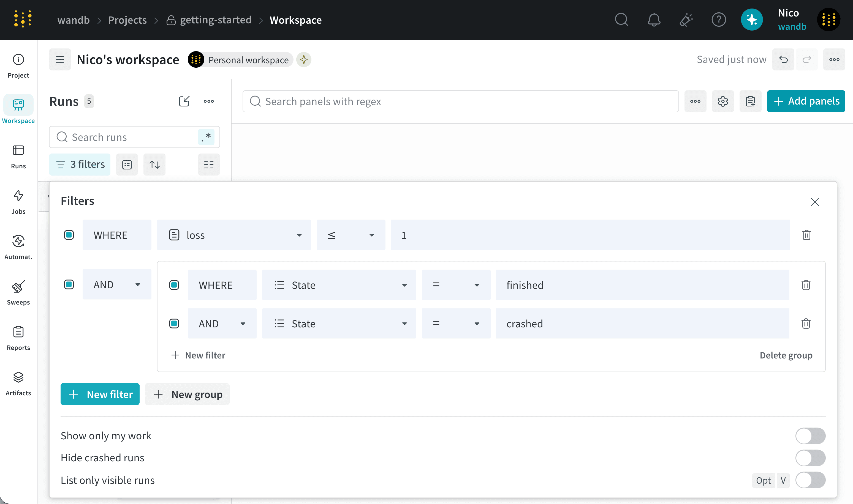Screen dimensions: 853x504
Task: Add New filter inside the group
Action: pyautogui.click(x=198, y=355)
